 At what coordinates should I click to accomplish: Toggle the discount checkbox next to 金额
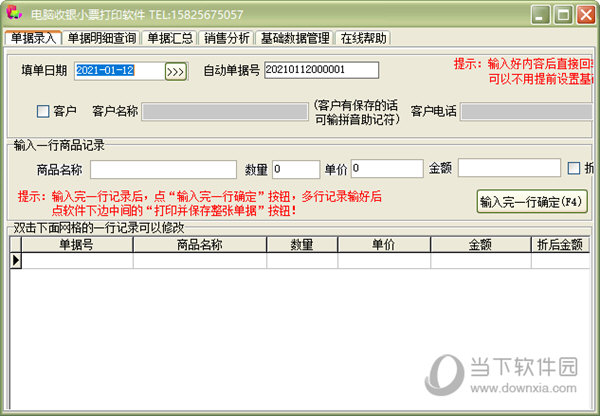[x=574, y=168]
